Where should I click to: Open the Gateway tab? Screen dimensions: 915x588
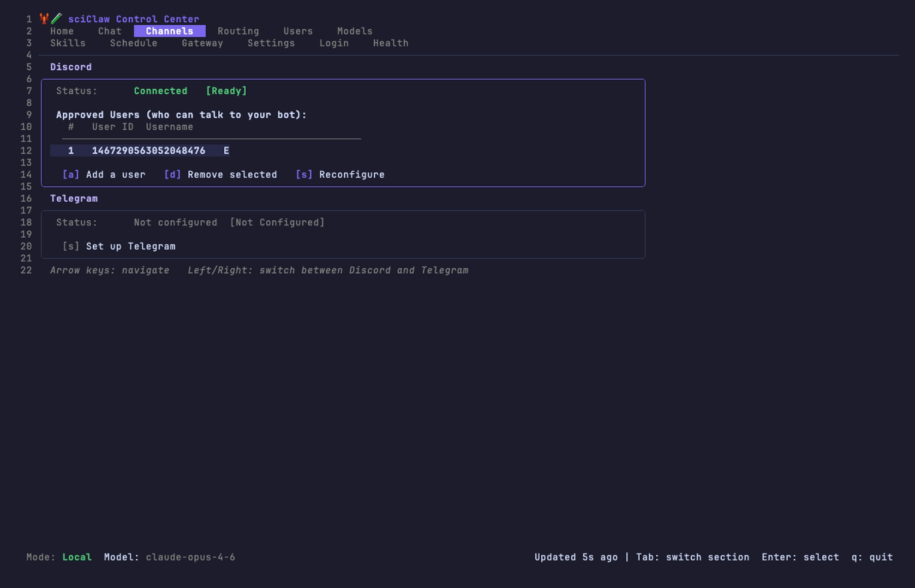click(x=203, y=43)
